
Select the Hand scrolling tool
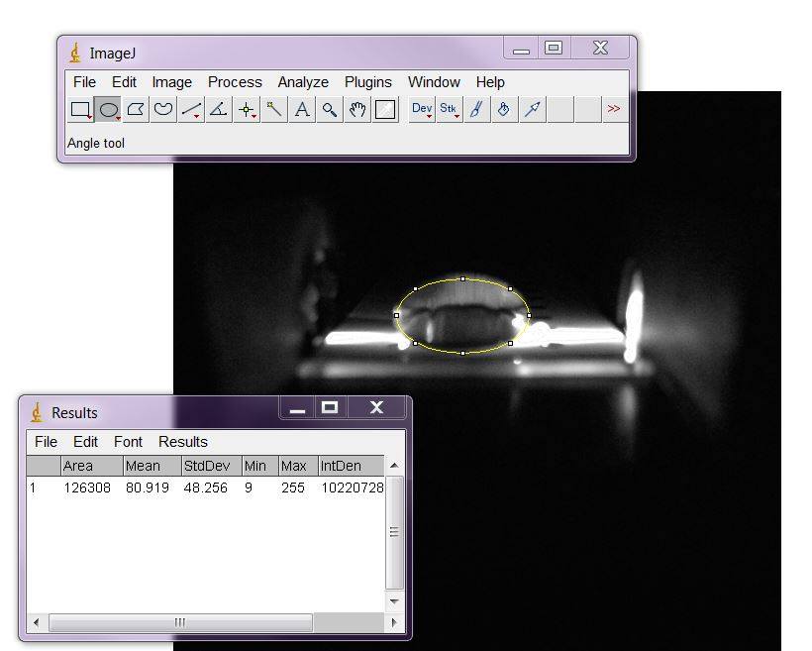coord(357,109)
